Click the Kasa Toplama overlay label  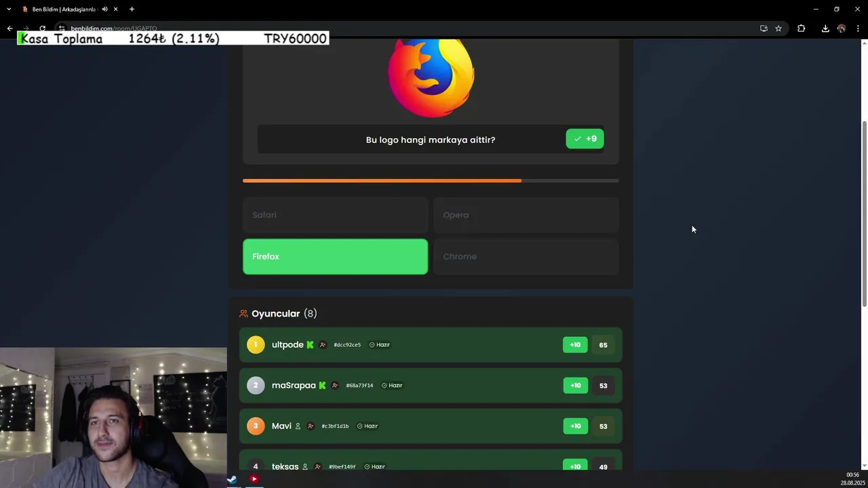click(61, 39)
